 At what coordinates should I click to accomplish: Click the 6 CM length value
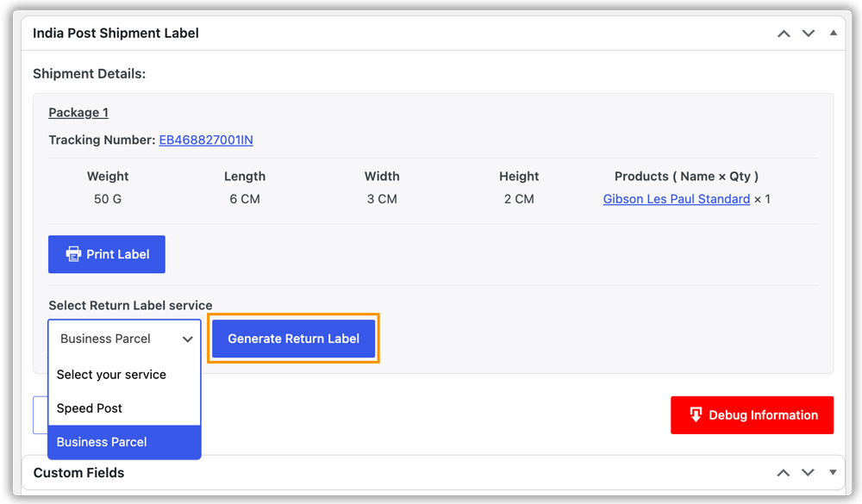245,199
